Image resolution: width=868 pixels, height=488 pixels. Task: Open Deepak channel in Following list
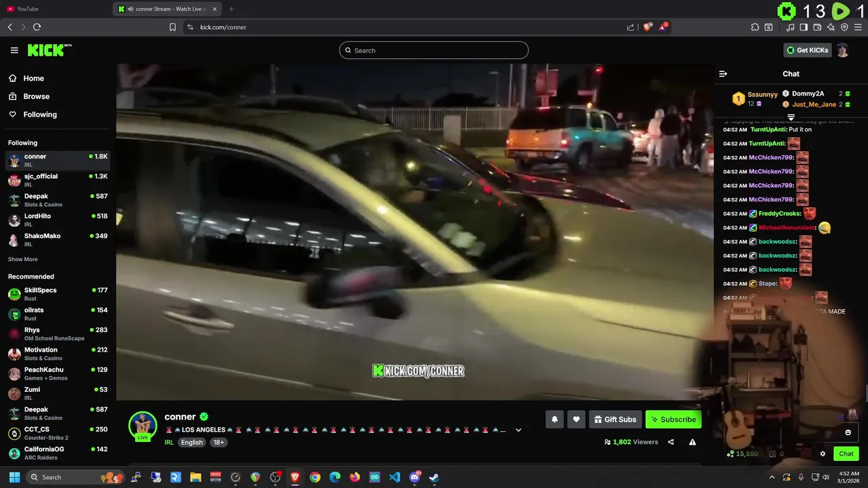tap(58, 200)
